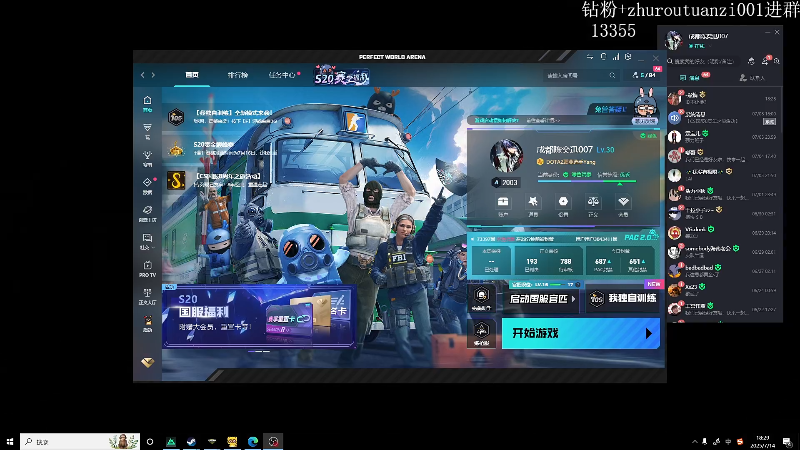Click the square icon left of 启动国服官匹
Screen dimensions: 800x450
[481, 297]
